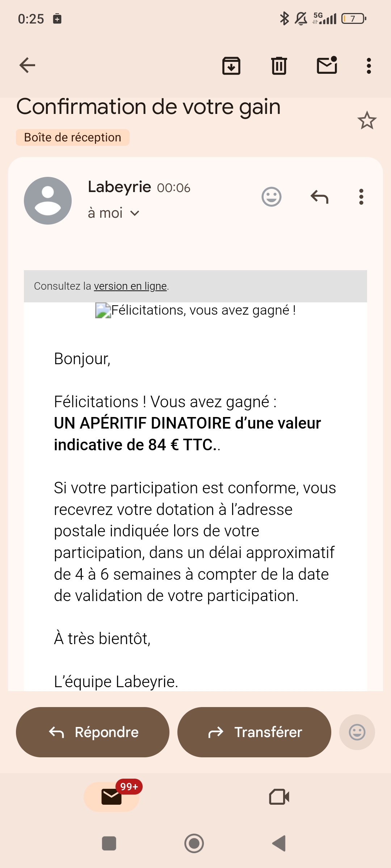Viewport: 391px width, 868px height.
Task: Expand recipient details next to à moi
Action: 135,213
